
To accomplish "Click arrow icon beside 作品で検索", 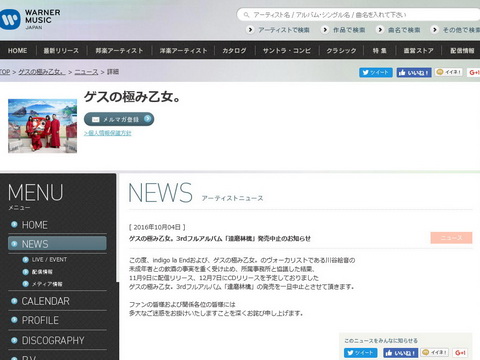I will click(325, 30).
